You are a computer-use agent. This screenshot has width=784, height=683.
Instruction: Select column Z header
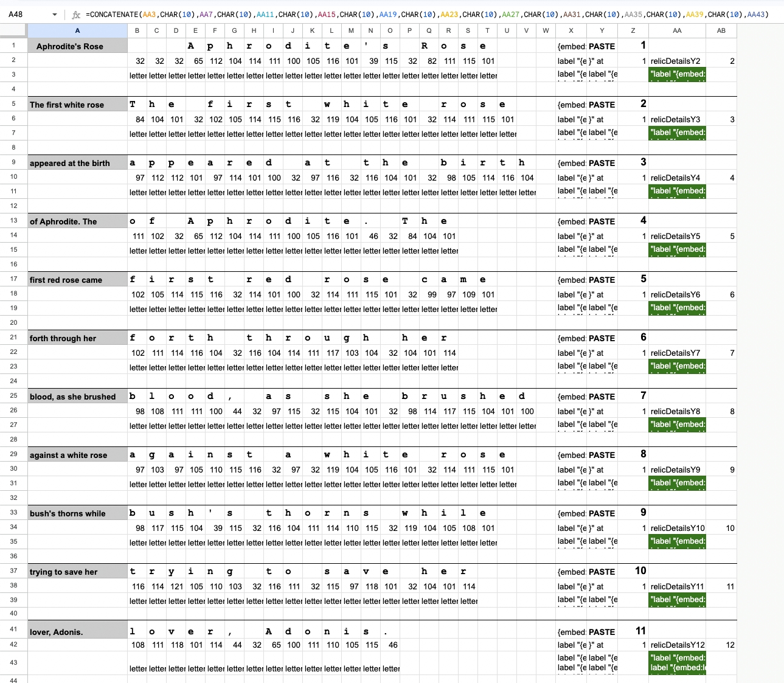pos(633,30)
